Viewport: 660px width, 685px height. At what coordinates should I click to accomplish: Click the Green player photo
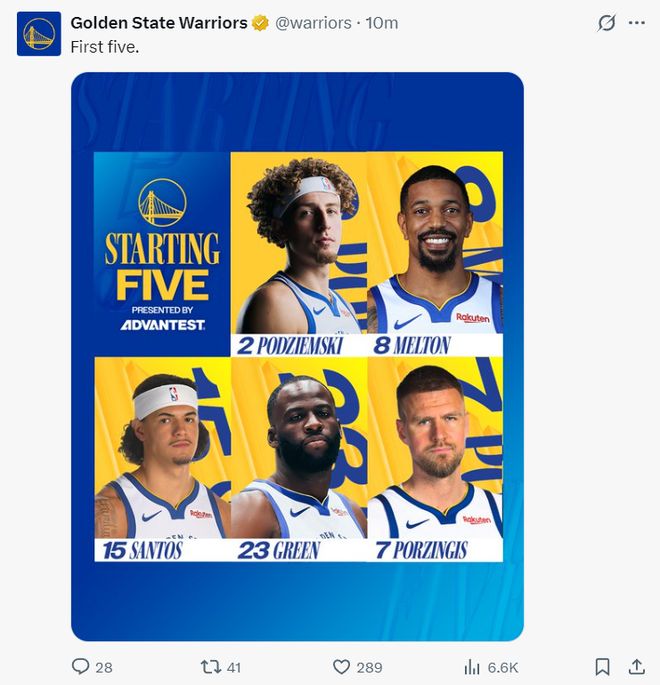tap(299, 450)
